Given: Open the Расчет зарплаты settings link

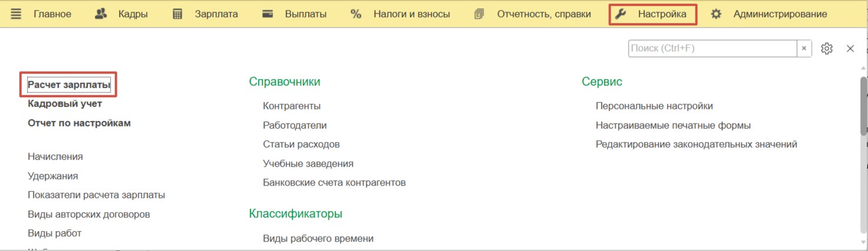Looking at the screenshot, I should coord(69,85).
